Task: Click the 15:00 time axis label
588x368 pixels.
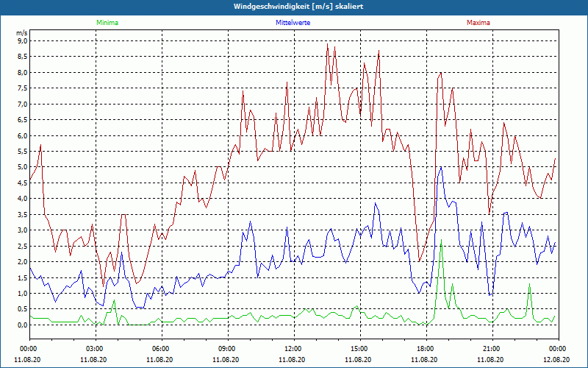Action: [361, 349]
